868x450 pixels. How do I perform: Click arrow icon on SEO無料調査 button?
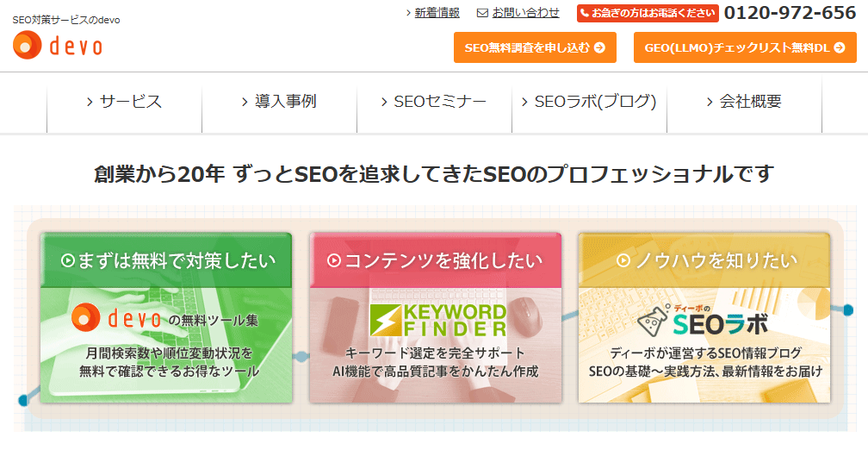pyautogui.click(x=599, y=48)
